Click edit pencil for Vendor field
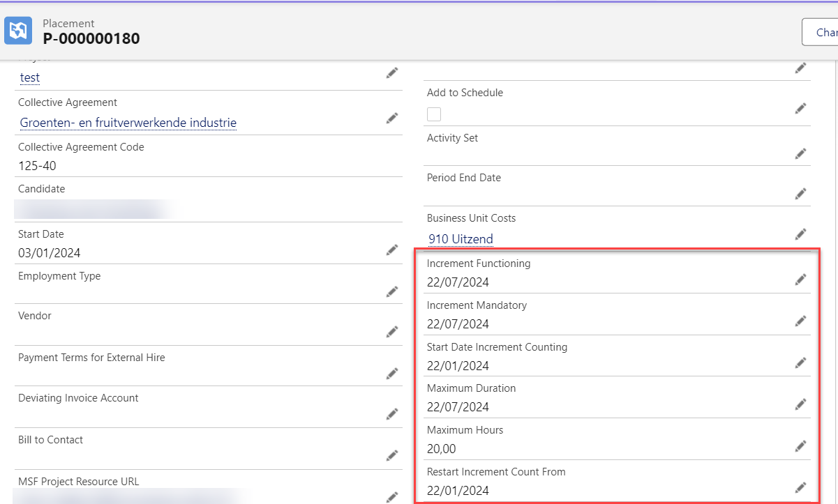838x504 pixels. 392,332
